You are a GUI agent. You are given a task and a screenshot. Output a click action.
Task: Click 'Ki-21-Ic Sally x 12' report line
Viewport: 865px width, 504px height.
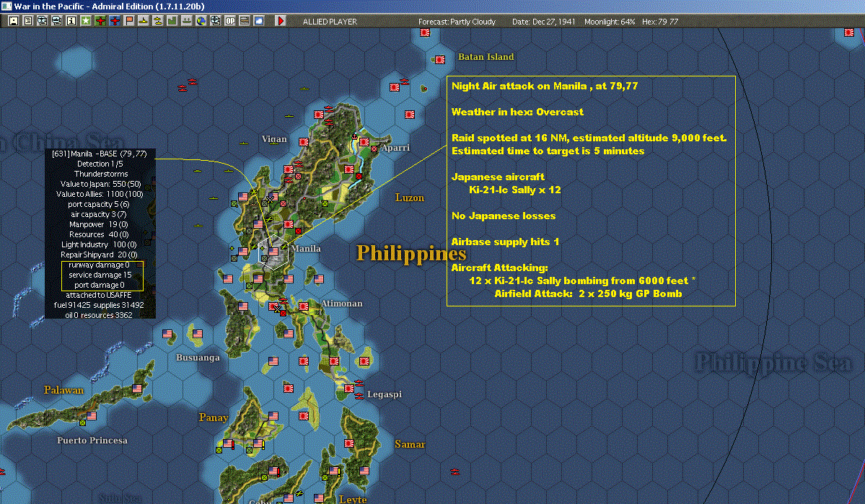[514, 190]
